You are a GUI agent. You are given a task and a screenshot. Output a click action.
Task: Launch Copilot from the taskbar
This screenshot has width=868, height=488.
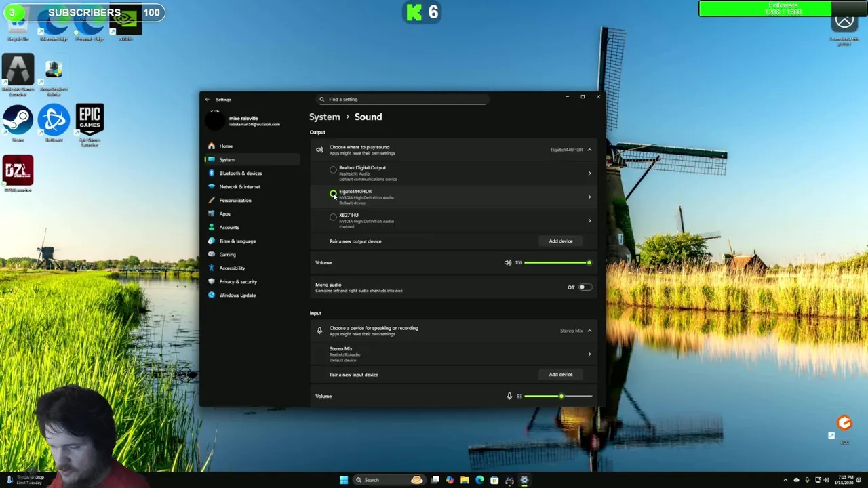pos(450,480)
